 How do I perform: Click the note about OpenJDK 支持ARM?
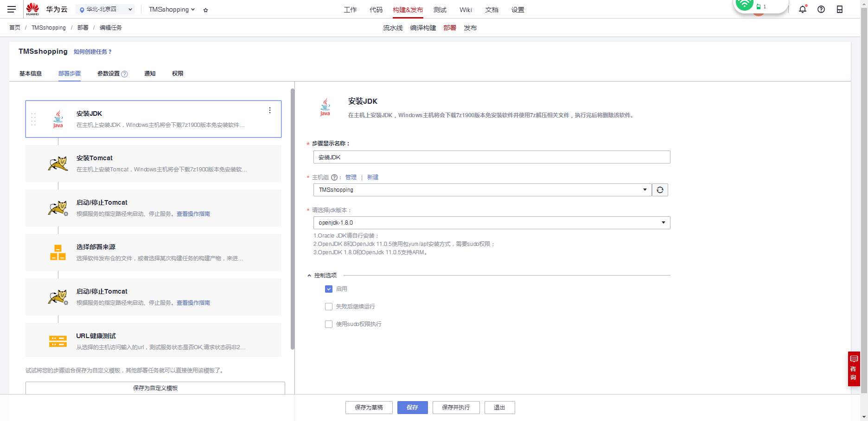click(x=370, y=252)
